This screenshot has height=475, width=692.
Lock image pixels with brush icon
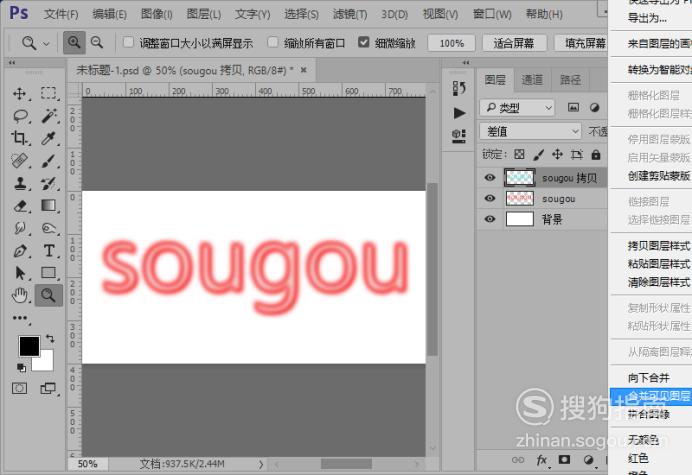(538, 155)
